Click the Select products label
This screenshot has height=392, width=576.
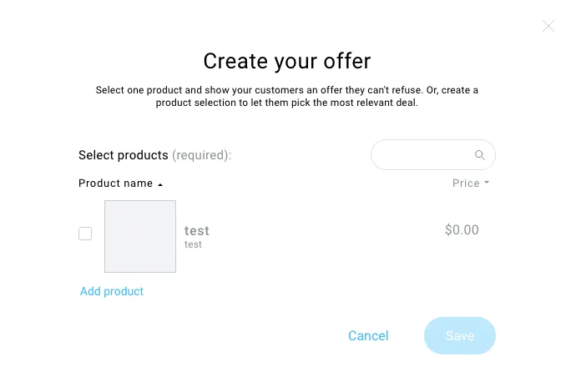click(124, 155)
